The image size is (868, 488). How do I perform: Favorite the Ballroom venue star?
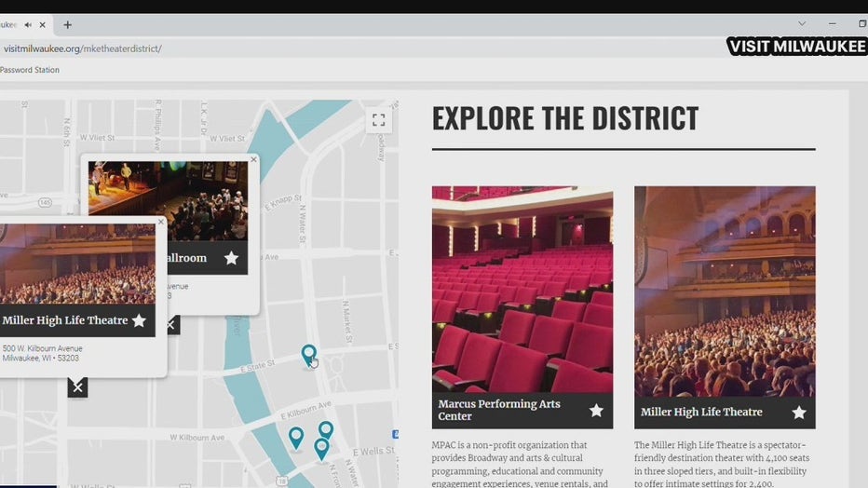click(x=231, y=258)
